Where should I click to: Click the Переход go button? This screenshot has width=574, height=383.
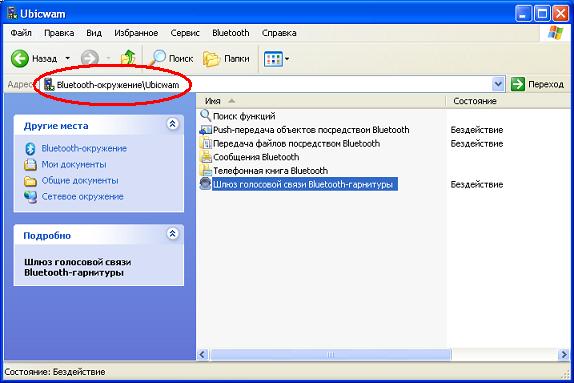pyautogui.click(x=537, y=85)
